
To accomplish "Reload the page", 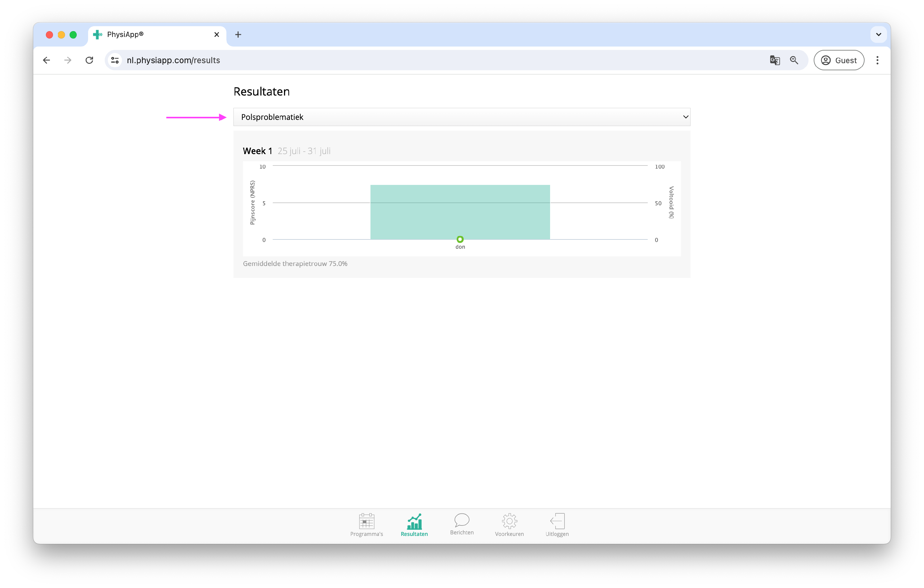I will (89, 60).
